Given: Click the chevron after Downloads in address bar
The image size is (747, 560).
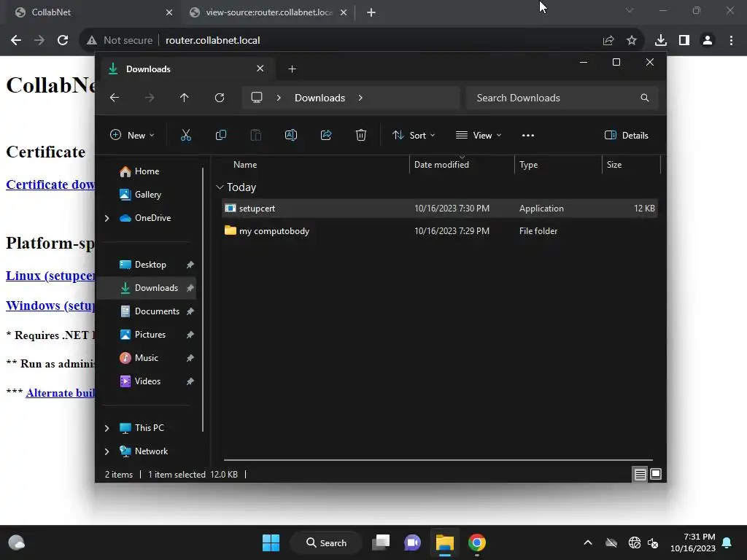Looking at the screenshot, I should (x=360, y=98).
